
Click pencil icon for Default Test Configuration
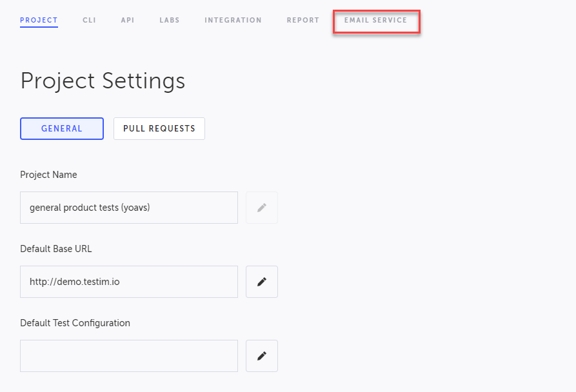261,356
